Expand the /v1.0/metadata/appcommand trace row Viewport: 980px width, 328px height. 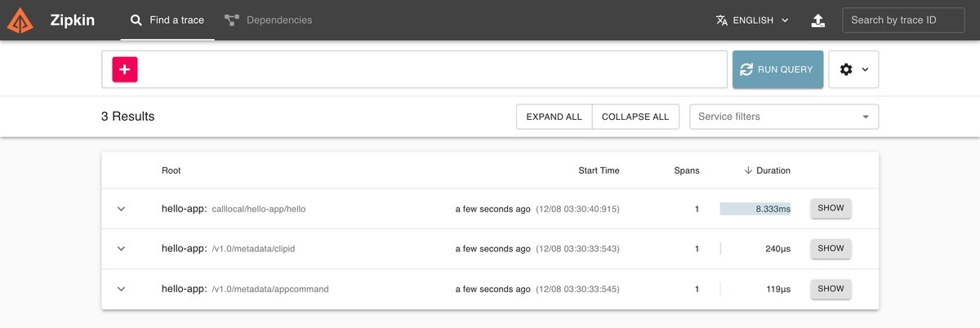[x=121, y=289]
